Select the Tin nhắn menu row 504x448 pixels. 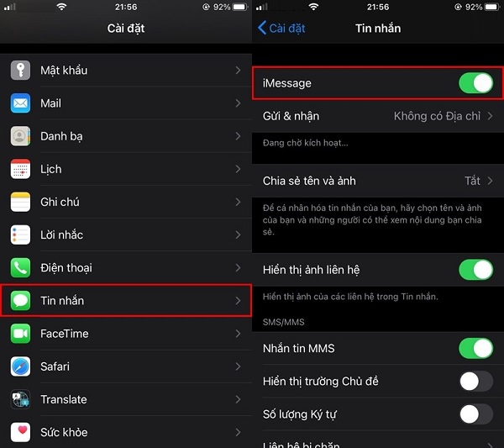[126, 301]
